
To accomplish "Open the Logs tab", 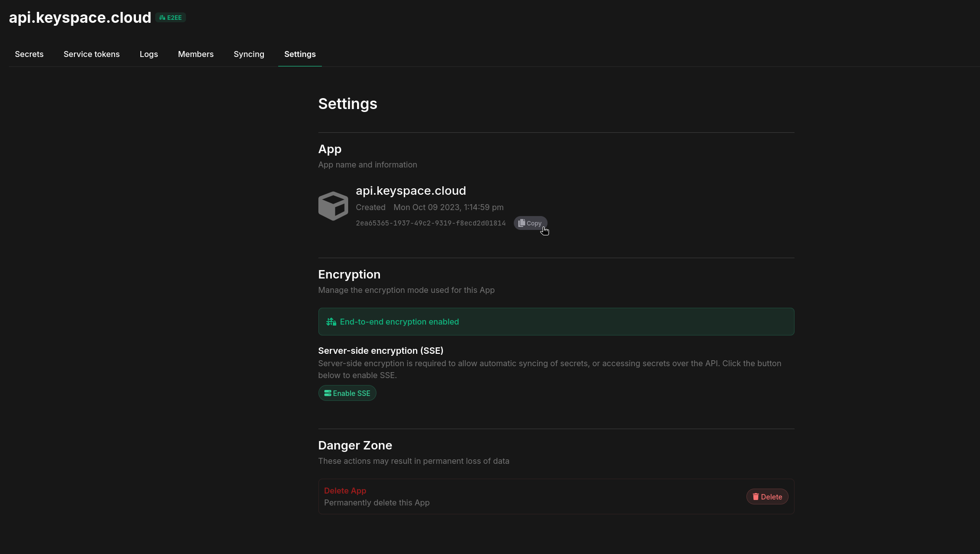I will tap(149, 55).
